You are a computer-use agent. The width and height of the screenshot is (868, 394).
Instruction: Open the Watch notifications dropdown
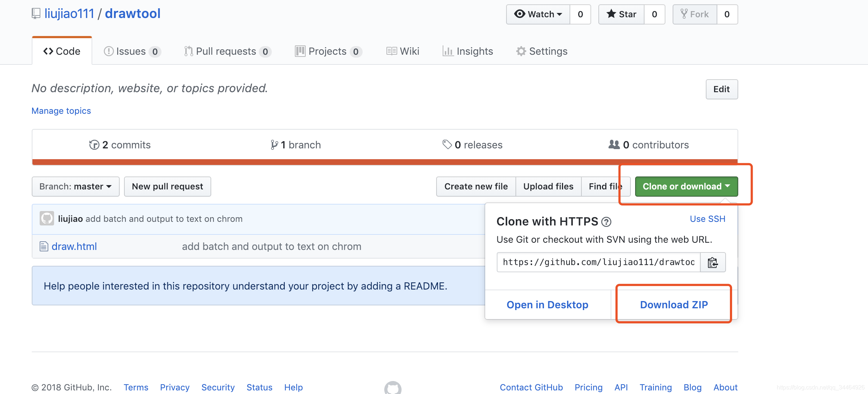click(538, 14)
